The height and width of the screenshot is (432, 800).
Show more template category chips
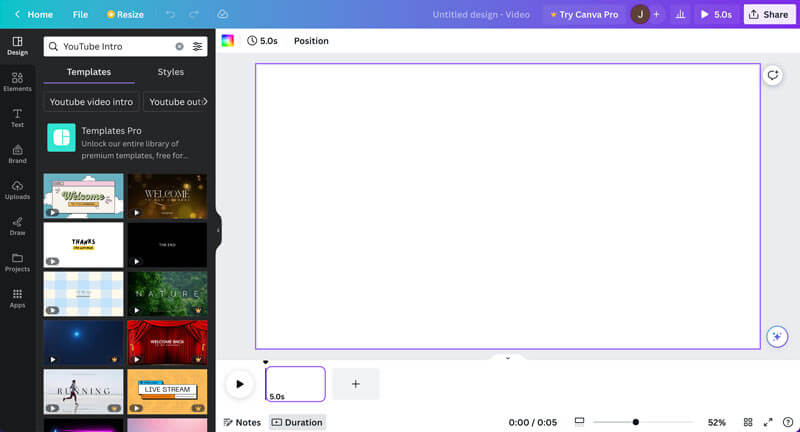pos(205,101)
